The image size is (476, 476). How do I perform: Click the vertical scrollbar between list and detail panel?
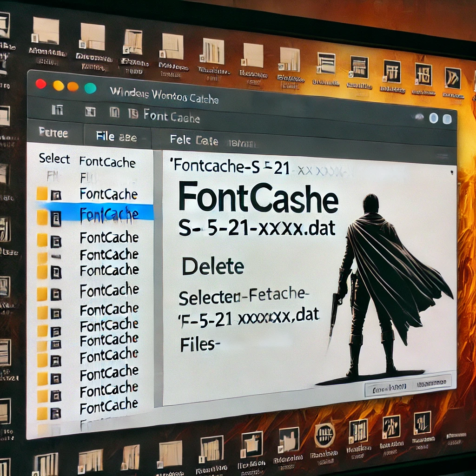pos(158,278)
